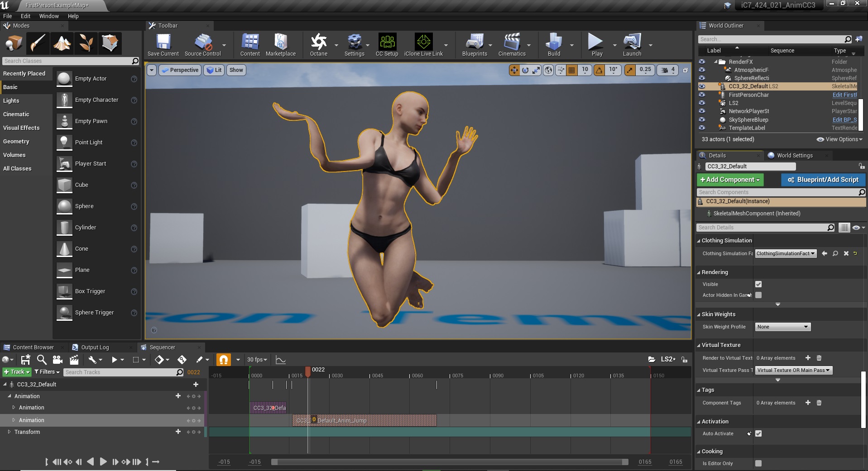
Task: Click the Sequencer find-in-content-browser magnifier icon
Action: [42, 360]
